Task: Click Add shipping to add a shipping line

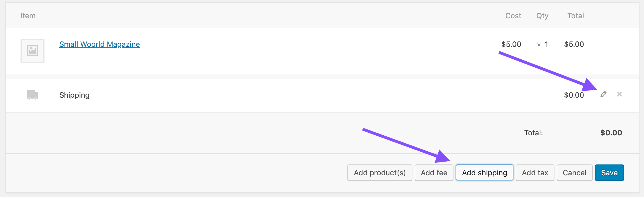Action: click(484, 172)
